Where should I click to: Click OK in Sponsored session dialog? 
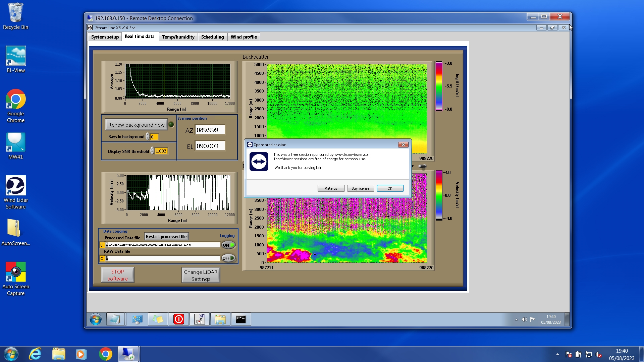point(390,188)
